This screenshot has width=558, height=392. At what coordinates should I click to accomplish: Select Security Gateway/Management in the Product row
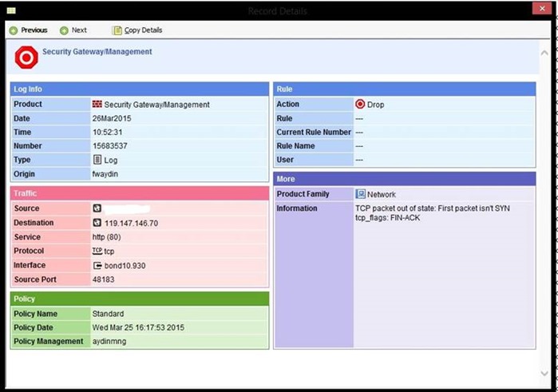[x=157, y=105]
